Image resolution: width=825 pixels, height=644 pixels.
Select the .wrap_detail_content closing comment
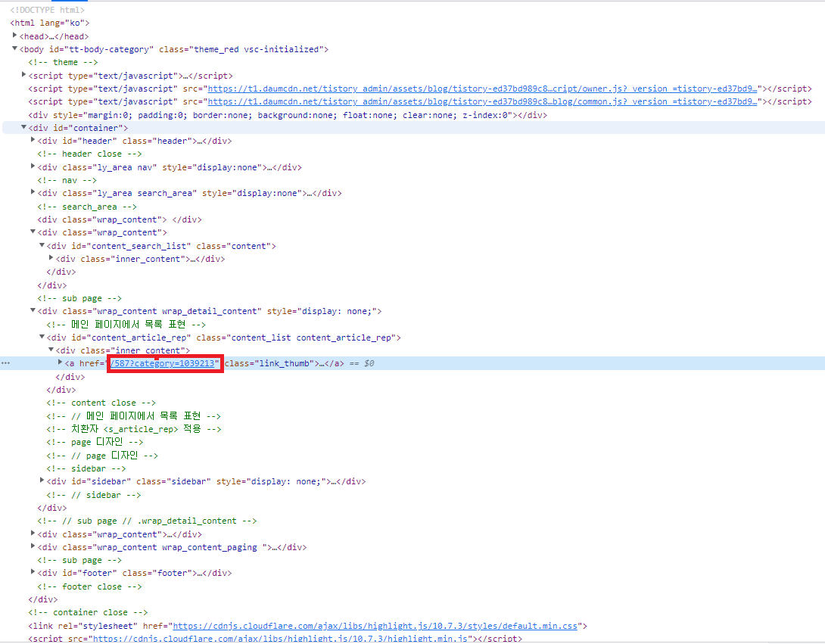[x=147, y=521]
